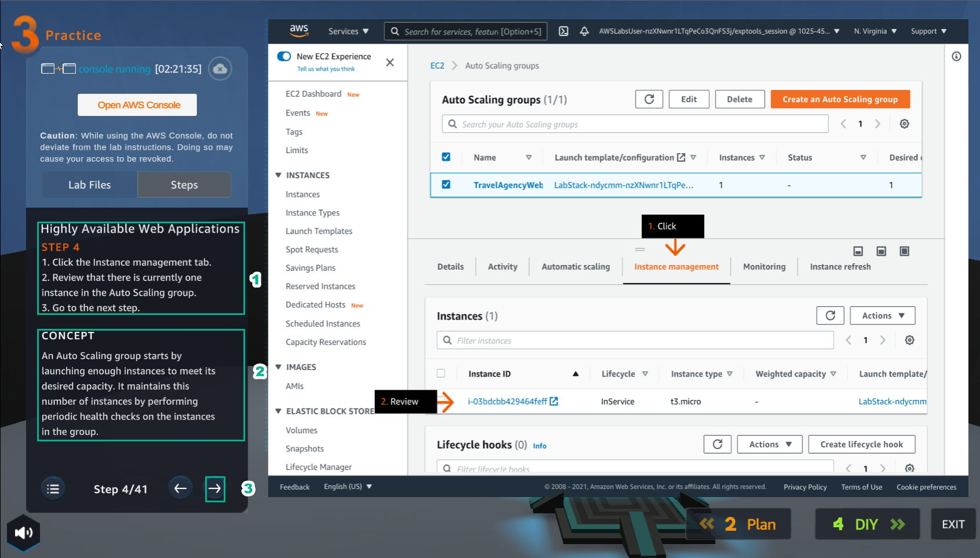This screenshot has width=980, height=558.
Task: Switch to the Details tab
Action: tap(450, 267)
